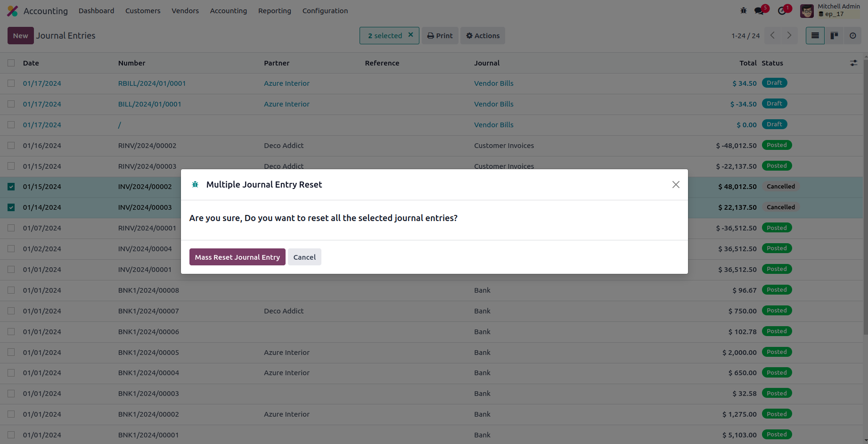Click the Mass Reset Journal Entry button
Viewport: 868px width, 444px height.
237,257
